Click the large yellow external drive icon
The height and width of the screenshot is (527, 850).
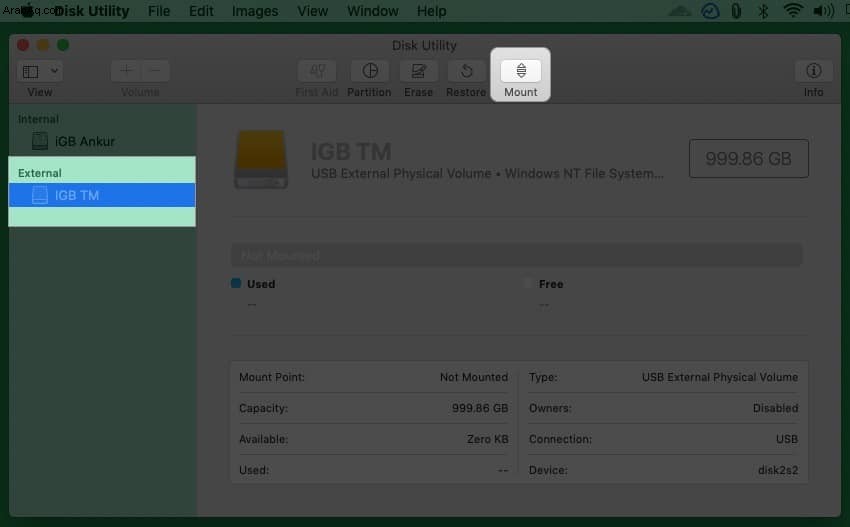point(261,159)
